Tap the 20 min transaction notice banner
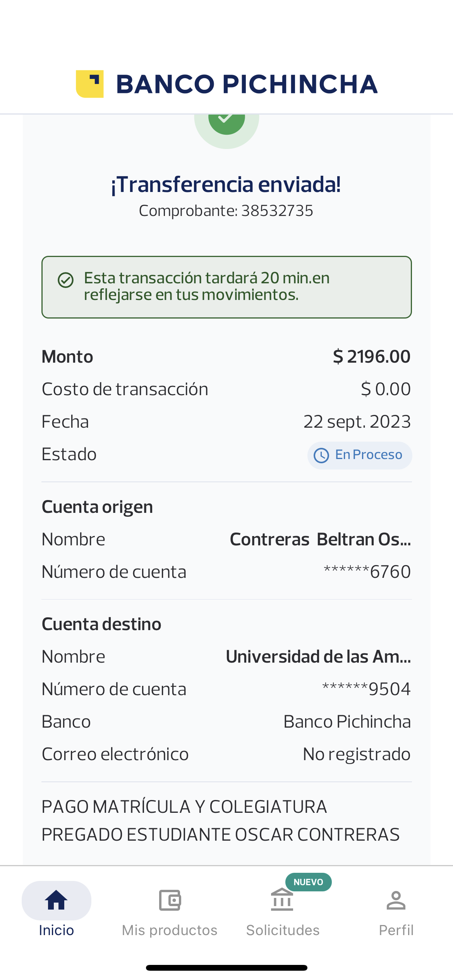The image size is (453, 980). point(226,287)
